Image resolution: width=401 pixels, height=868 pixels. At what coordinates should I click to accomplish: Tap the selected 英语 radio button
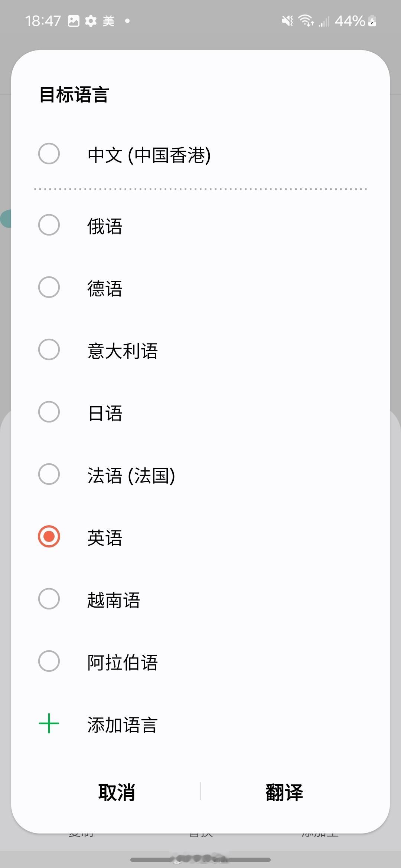(49, 536)
